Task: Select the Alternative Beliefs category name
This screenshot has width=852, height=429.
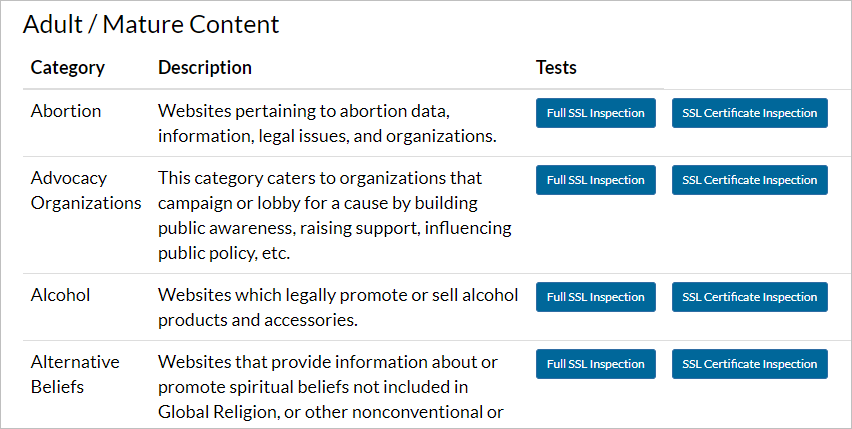Action: pyautogui.click(x=75, y=374)
